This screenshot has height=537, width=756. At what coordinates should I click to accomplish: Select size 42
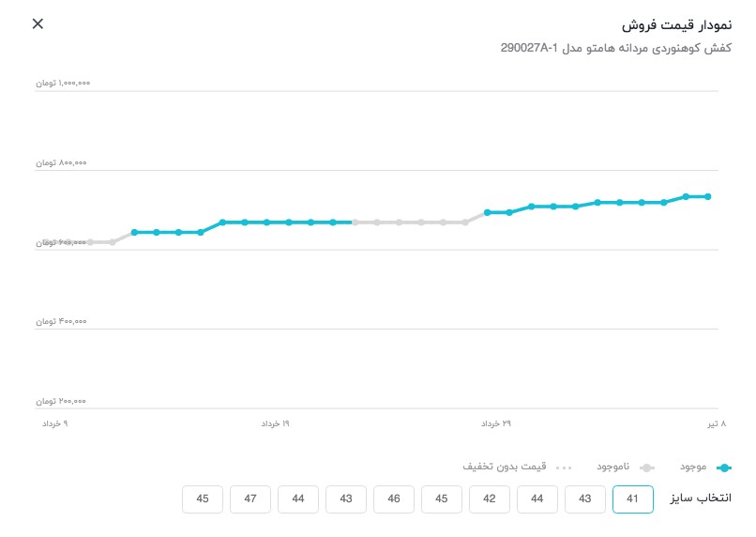coord(490,499)
